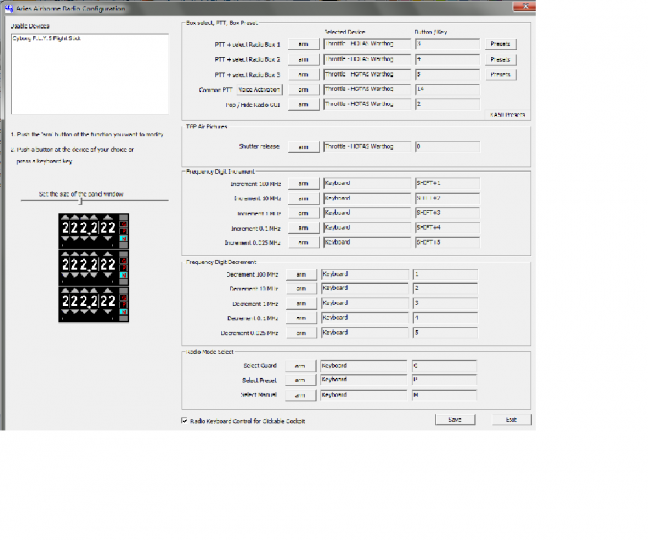
Task: Click arm button for PTT + select Radio Box 1
Action: [x=301, y=45]
